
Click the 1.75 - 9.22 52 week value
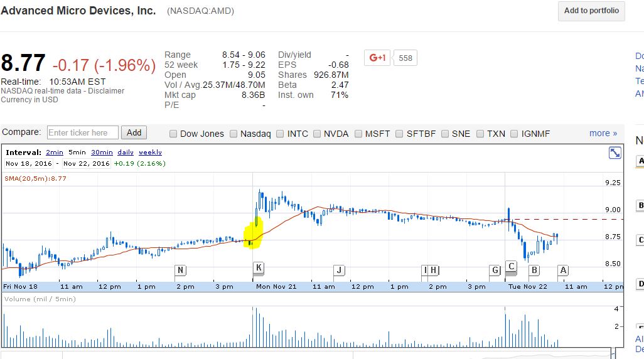pyautogui.click(x=244, y=65)
